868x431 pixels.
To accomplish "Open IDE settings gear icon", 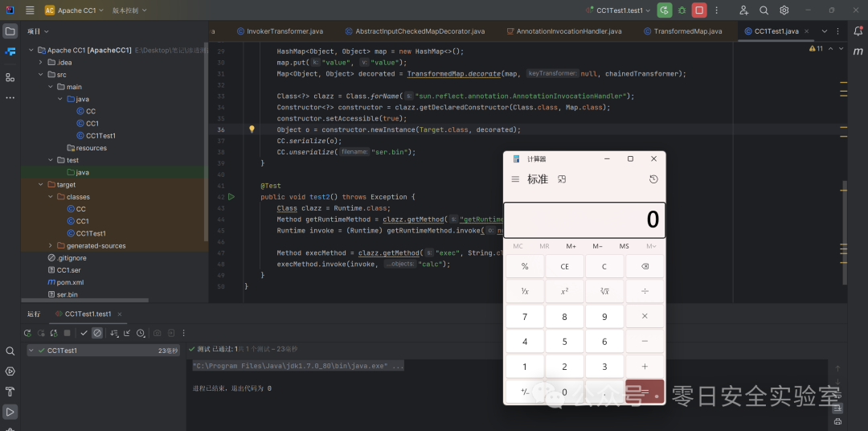I will click(x=784, y=10).
